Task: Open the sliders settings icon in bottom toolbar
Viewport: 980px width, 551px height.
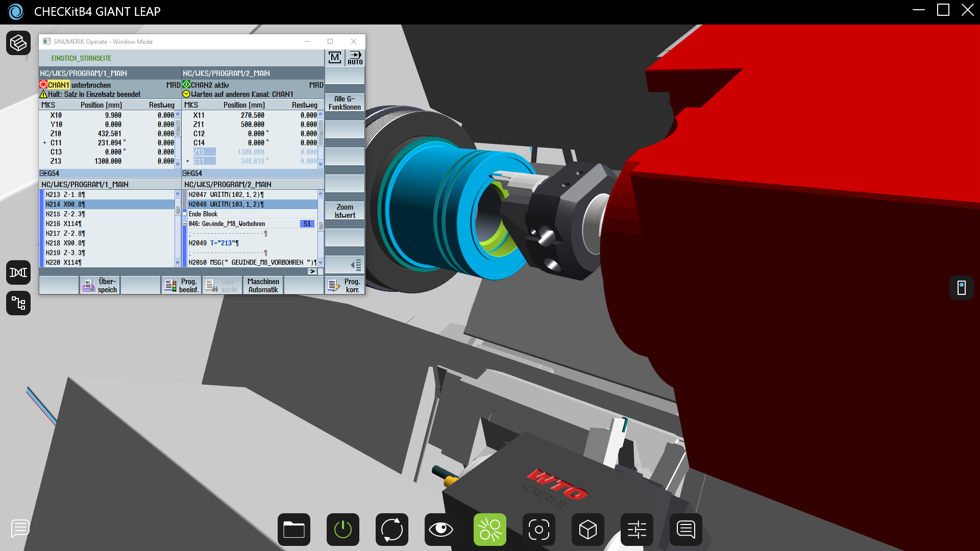Action: point(637,530)
